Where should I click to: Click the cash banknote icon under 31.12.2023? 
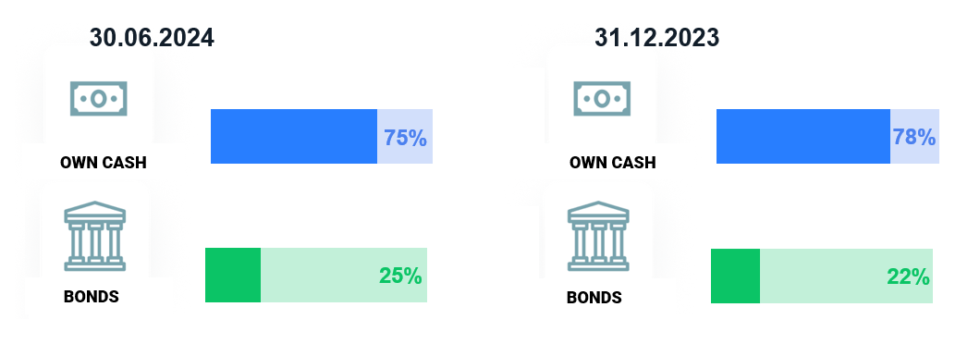[603, 98]
